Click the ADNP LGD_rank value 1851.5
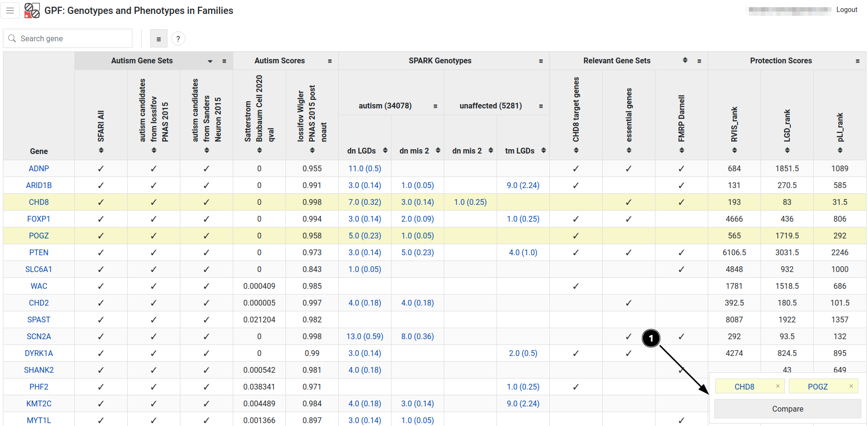The height and width of the screenshot is (426, 868). 787,168
